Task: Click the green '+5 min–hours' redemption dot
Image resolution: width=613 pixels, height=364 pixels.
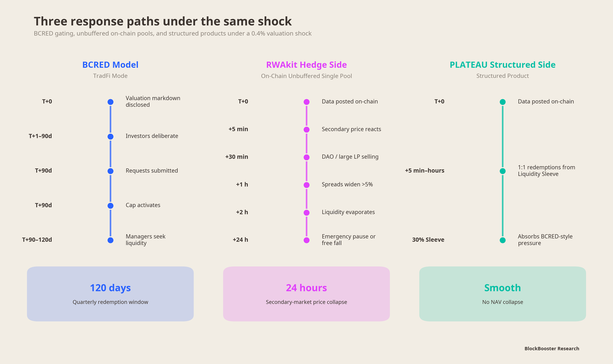Action: coord(502,171)
